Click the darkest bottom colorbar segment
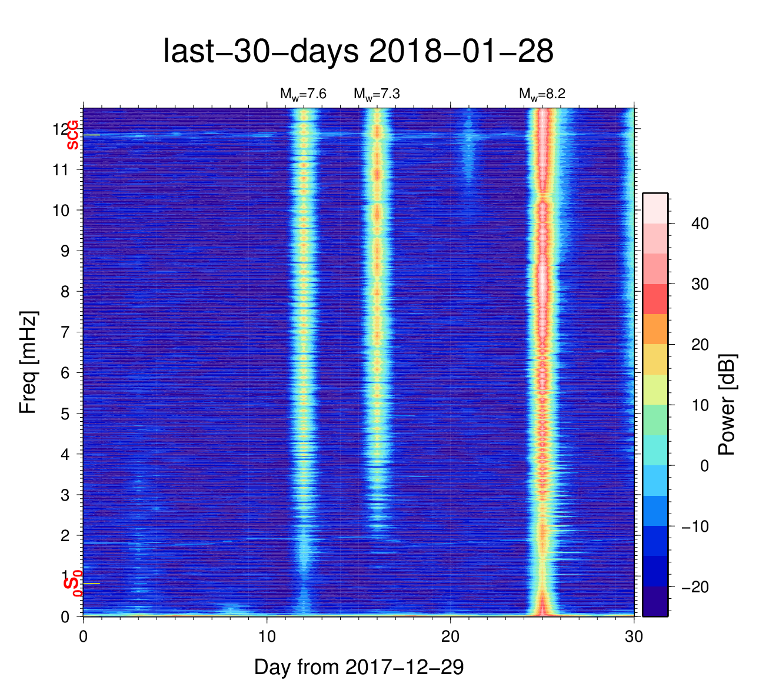The height and width of the screenshot is (700, 759). 655,601
